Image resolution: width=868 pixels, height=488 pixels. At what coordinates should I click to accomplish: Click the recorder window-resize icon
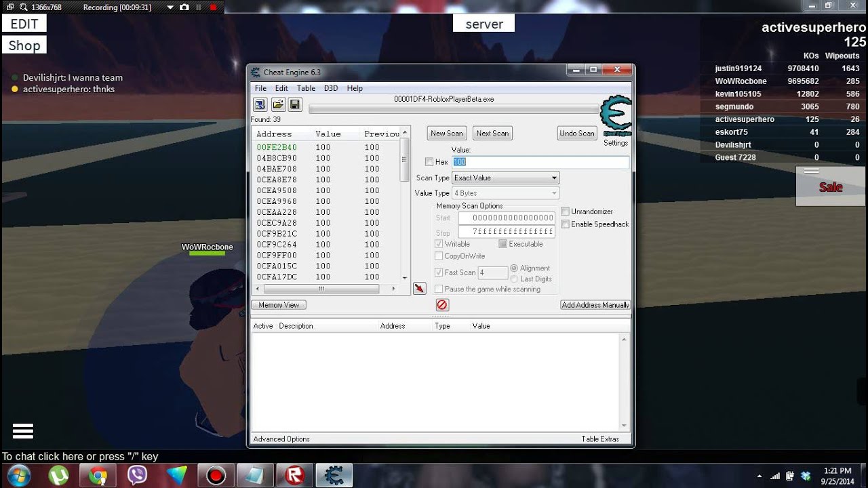(9, 7)
